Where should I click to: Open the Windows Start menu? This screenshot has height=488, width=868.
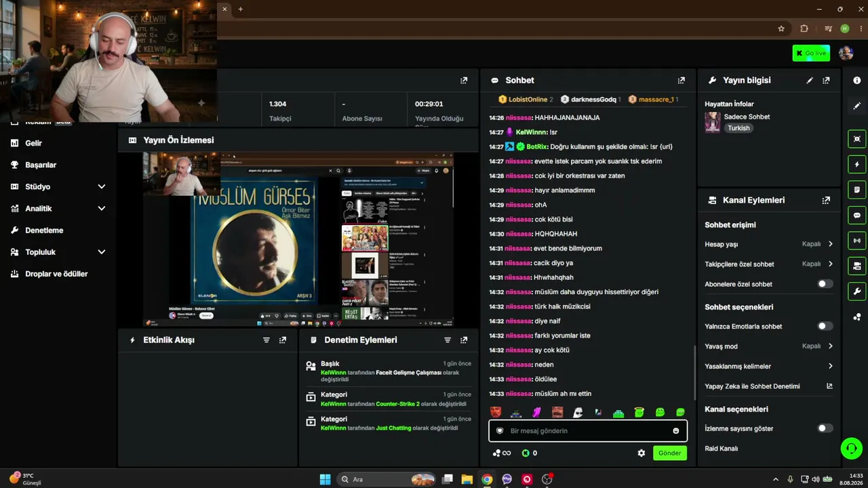(325, 479)
